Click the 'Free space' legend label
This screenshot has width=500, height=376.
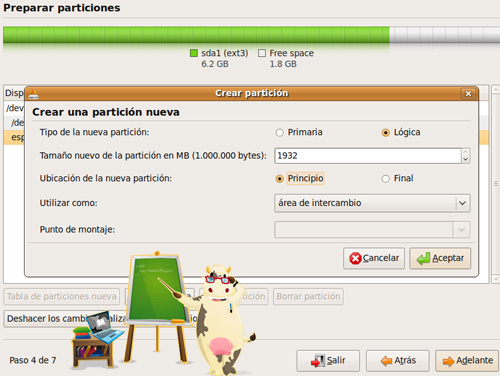pyautogui.click(x=292, y=53)
